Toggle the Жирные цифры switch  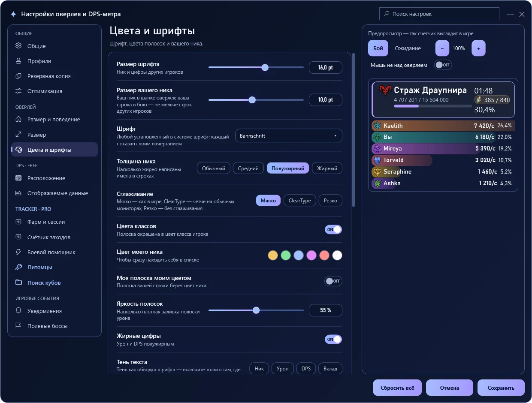click(x=333, y=339)
